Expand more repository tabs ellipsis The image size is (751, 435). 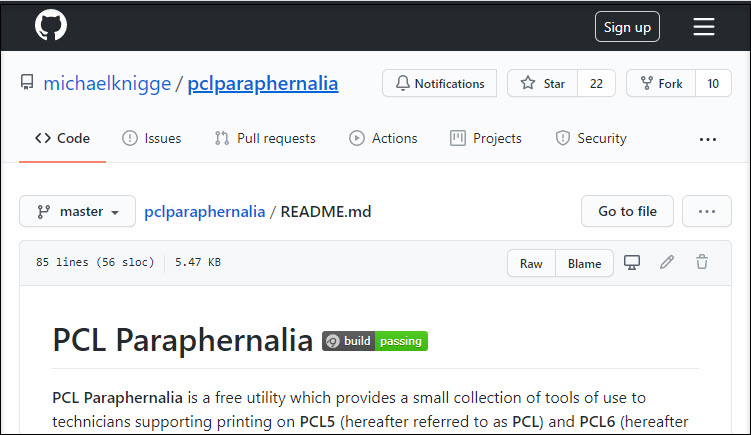click(x=707, y=139)
